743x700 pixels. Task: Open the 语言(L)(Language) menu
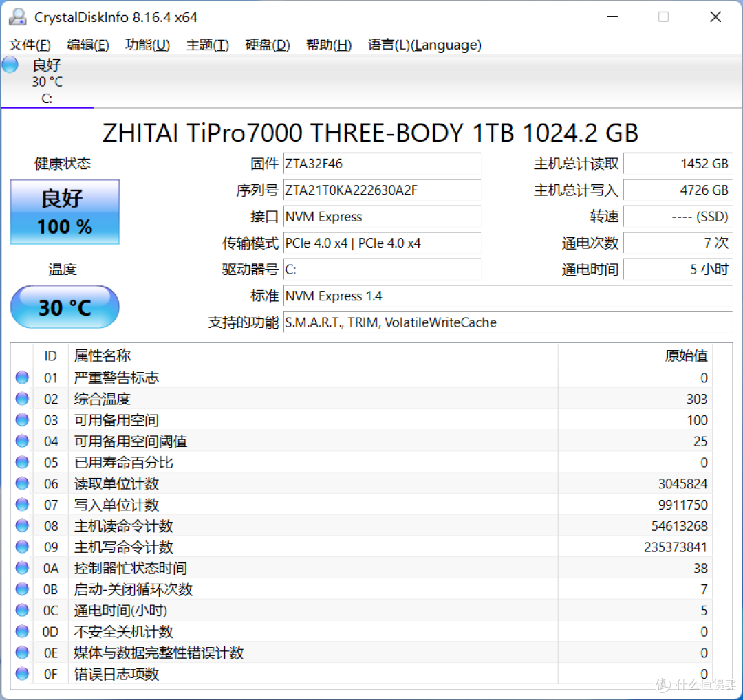pyautogui.click(x=424, y=45)
